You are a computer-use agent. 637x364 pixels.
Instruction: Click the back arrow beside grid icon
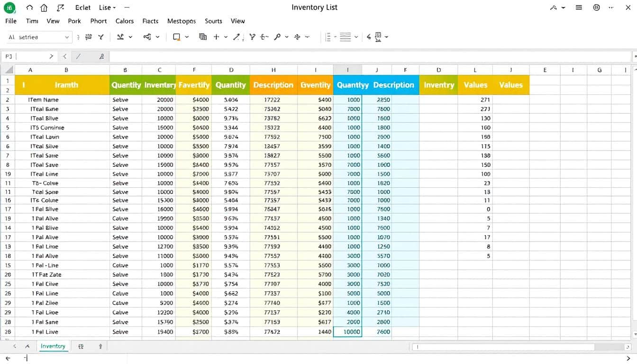pos(369,36)
